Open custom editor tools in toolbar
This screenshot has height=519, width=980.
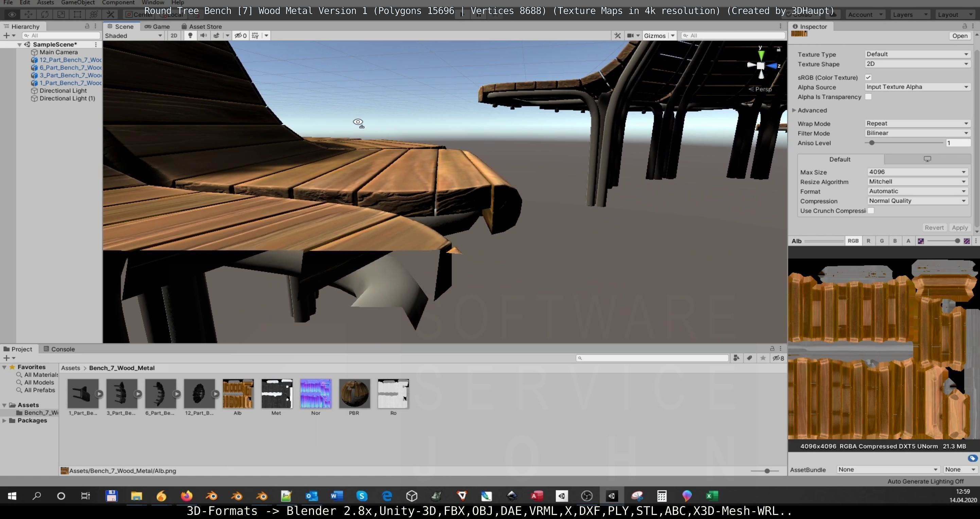pyautogui.click(x=110, y=15)
